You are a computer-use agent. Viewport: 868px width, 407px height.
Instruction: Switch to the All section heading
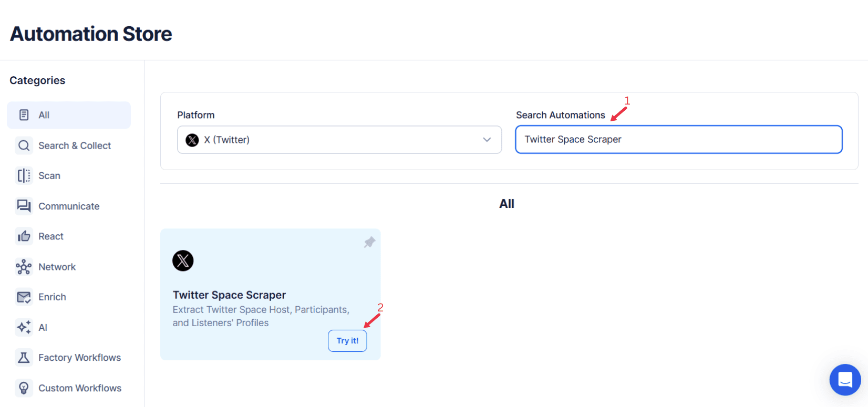(x=507, y=204)
